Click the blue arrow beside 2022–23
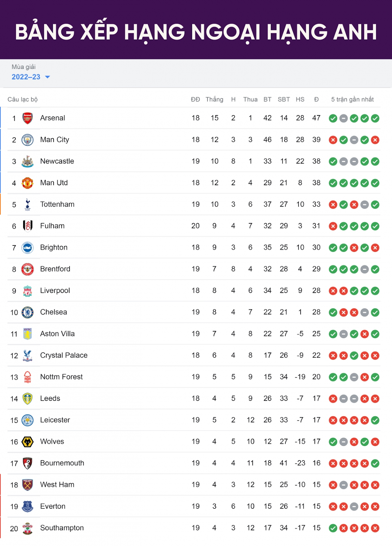Image resolution: width=392 pixels, height=546 pixels. click(47, 77)
